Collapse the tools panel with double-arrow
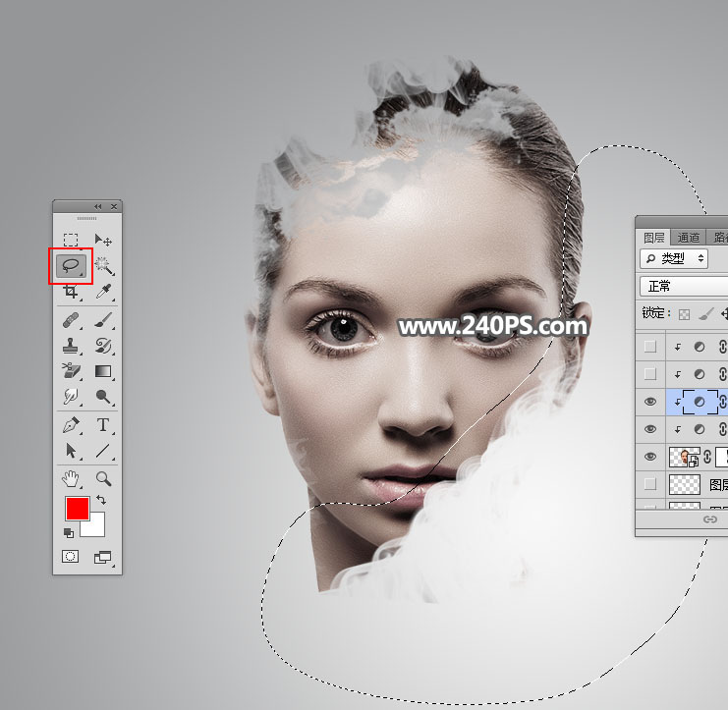This screenshot has height=710, width=728. tap(97, 206)
